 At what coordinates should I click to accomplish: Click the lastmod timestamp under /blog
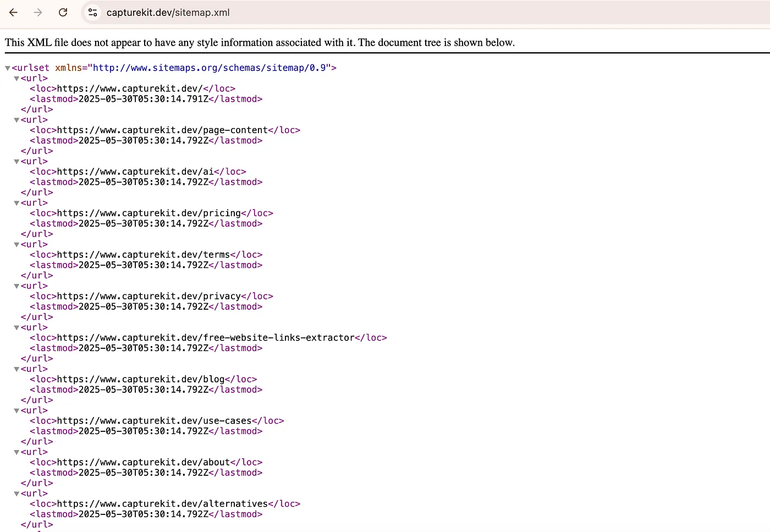(144, 390)
